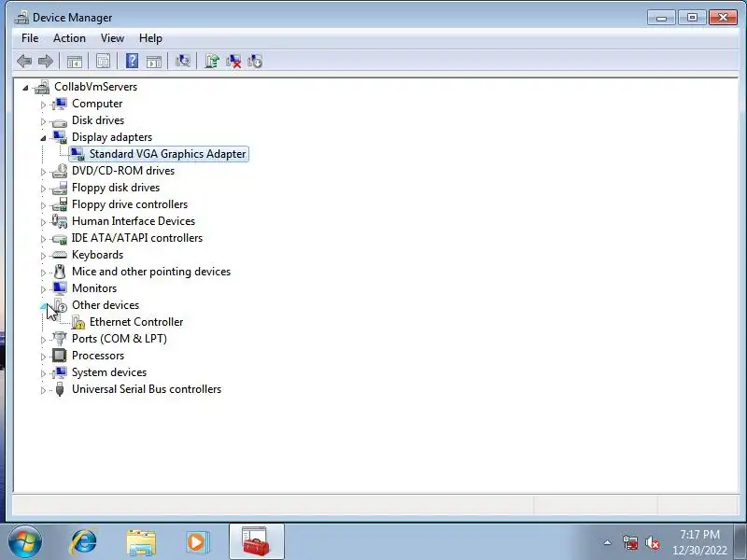Open Properties via toolbar icon
This screenshot has height=560, width=747.
point(103,61)
